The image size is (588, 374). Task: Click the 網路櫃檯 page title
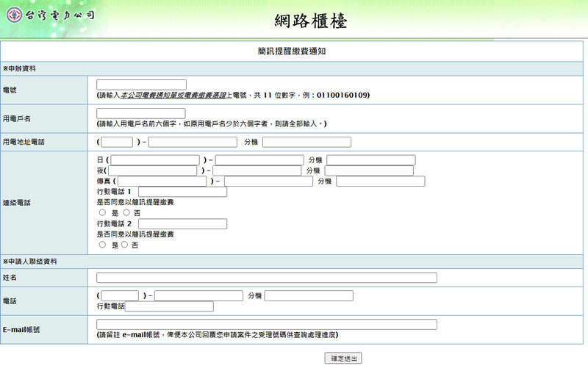point(311,21)
